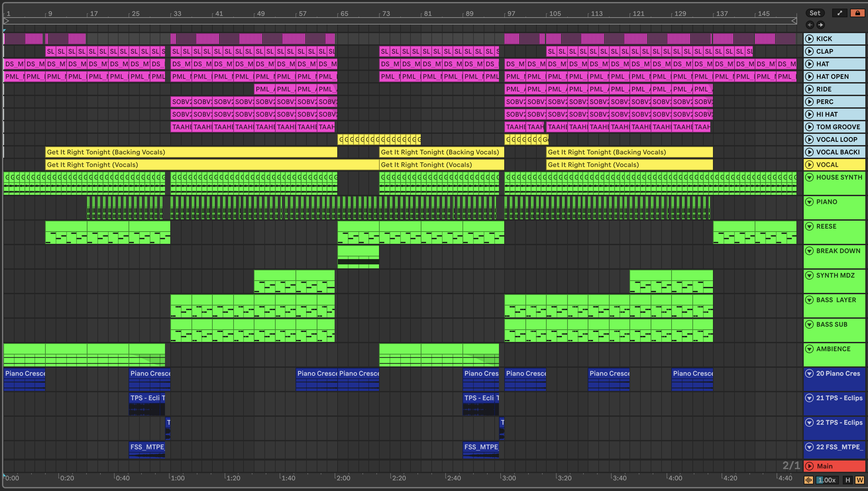Screen dimensions: 868x491
Task: Click the 1.00x track zoom slider
Action: 827,480
